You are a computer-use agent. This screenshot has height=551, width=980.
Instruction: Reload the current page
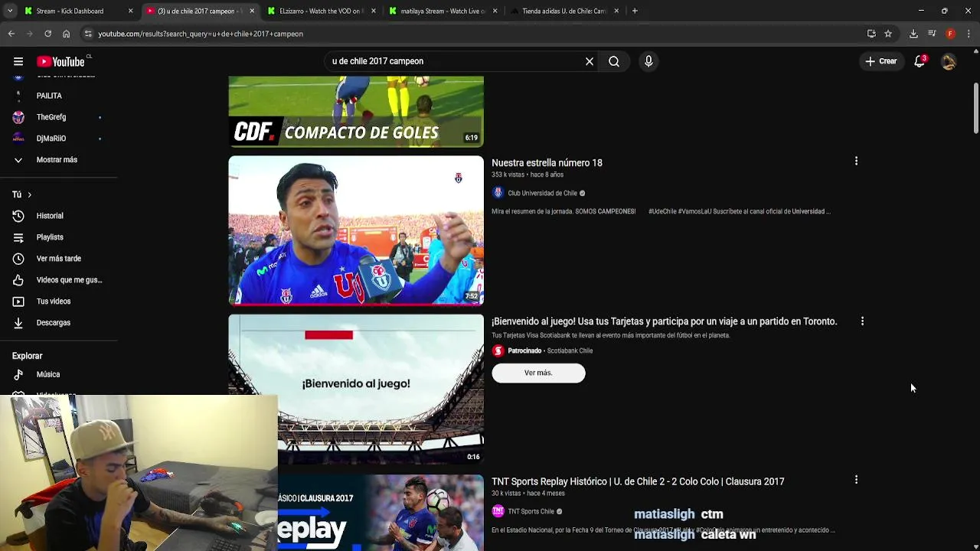tap(47, 34)
